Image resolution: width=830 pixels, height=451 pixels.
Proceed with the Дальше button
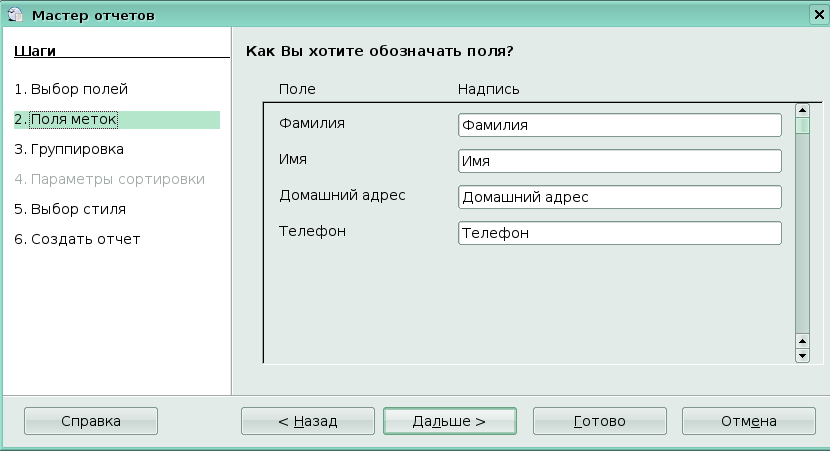pyautogui.click(x=450, y=421)
